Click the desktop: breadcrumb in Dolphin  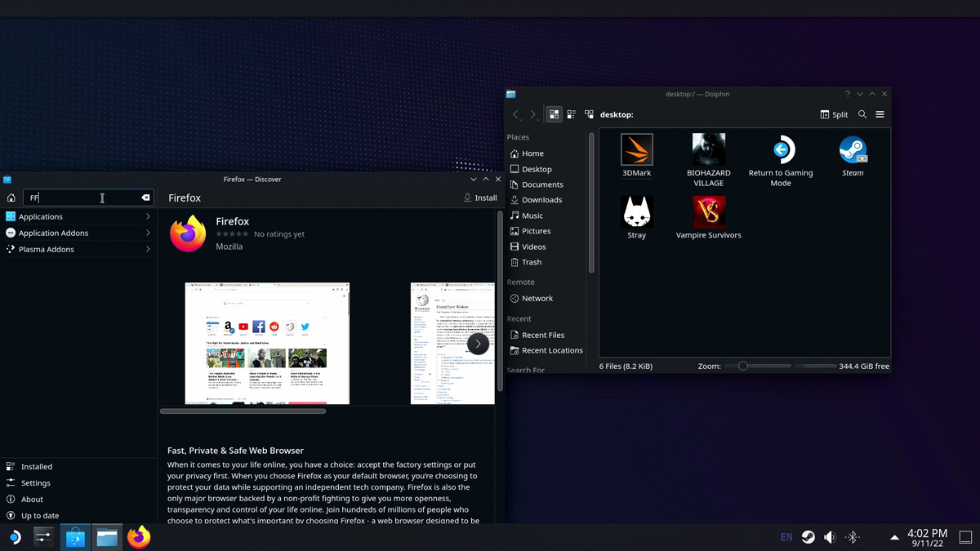click(x=617, y=115)
